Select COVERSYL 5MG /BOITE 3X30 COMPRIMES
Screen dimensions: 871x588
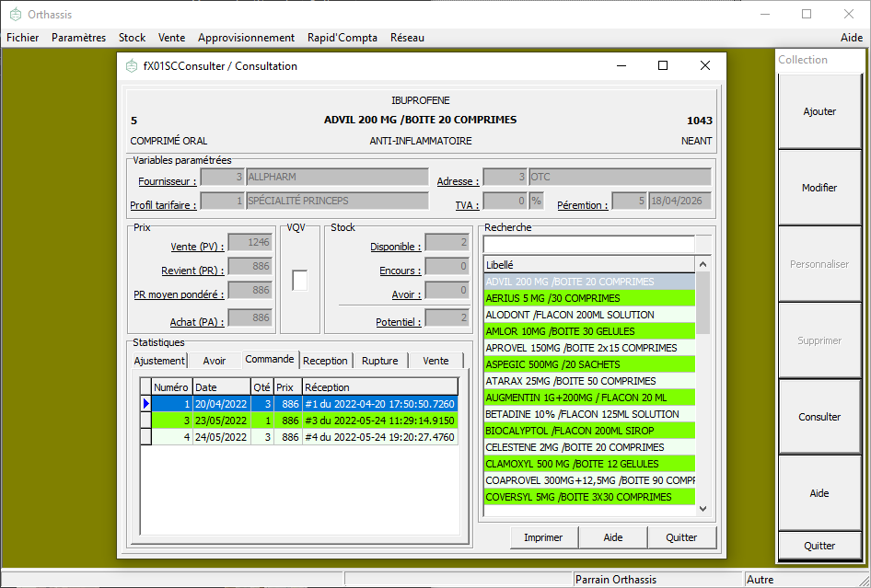coord(589,497)
